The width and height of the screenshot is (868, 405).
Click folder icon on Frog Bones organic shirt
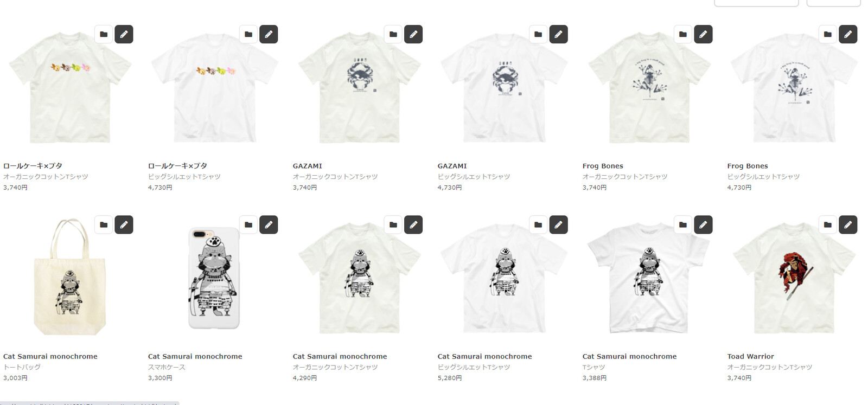click(683, 34)
